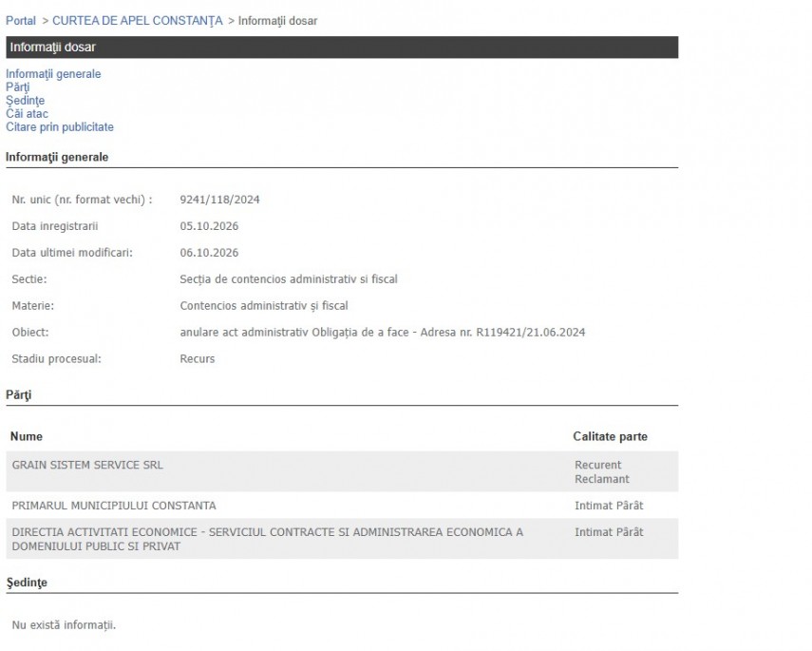
Task: Open Citare prin publicitate link
Action: point(60,127)
